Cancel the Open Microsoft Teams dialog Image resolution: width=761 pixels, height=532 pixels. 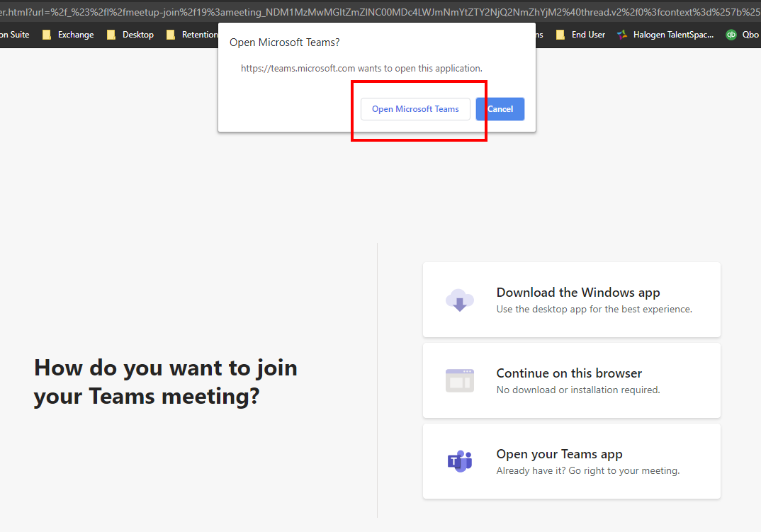click(x=500, y=109)
